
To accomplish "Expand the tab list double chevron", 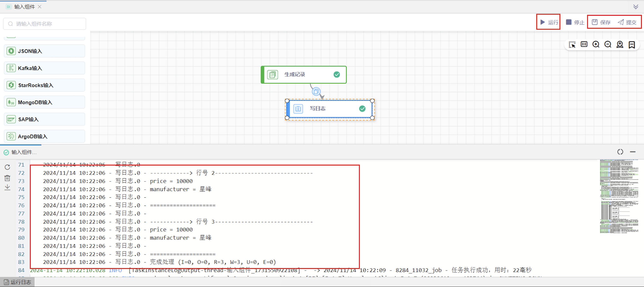I will pyautogui.click(x=636, y=7).
